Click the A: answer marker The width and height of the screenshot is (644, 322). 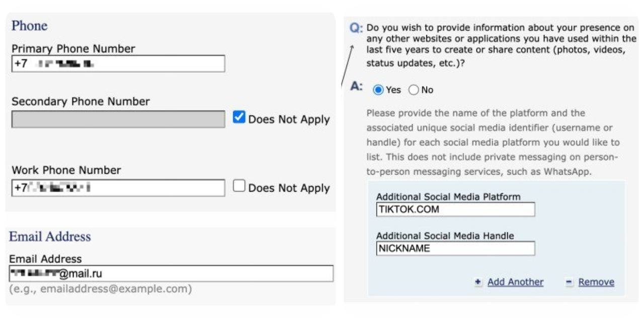[356, 87]
